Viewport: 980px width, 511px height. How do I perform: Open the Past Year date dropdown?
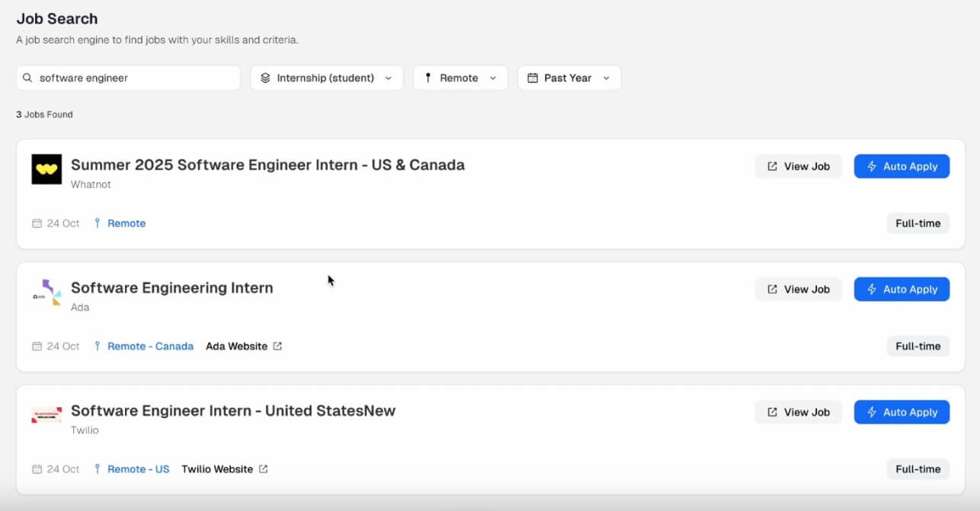569,78
